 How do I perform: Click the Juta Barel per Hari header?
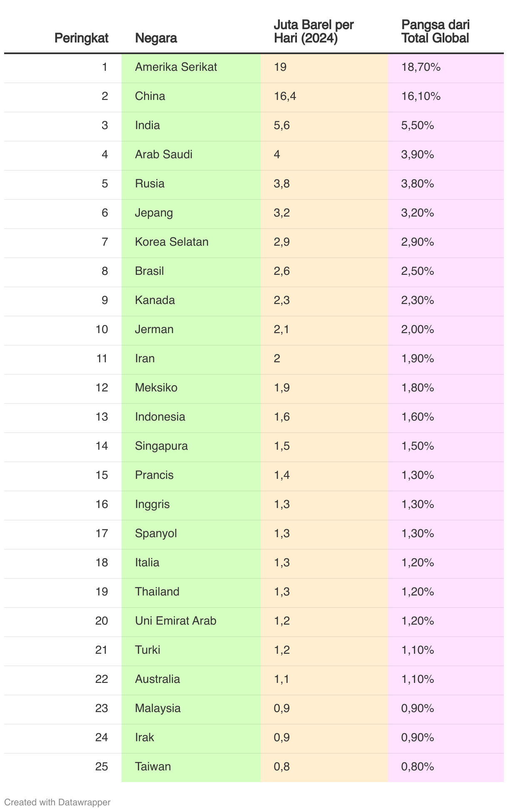click(x=314, y=31)
